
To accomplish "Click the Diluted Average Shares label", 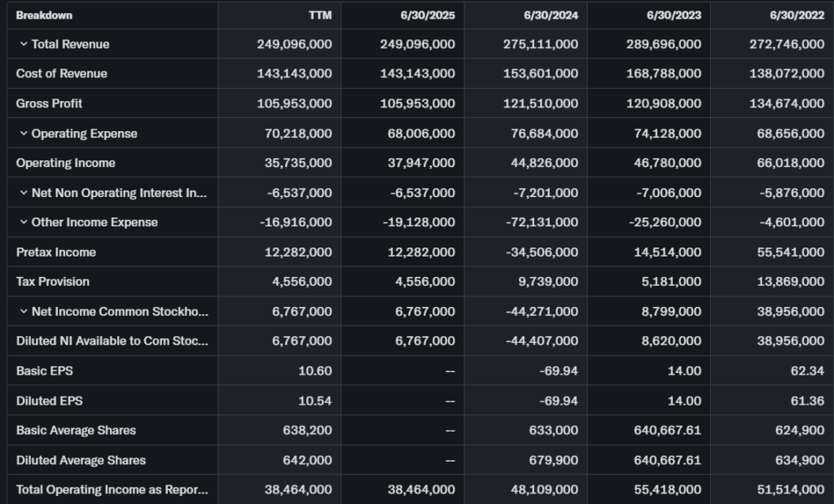I will click(x=81, y=460).
